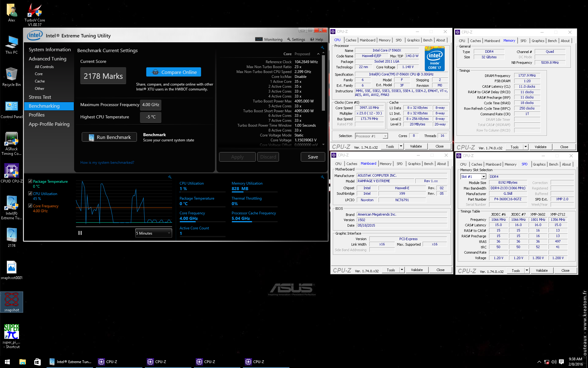588x368 pixels.
Task: Open the Windows Start menu
Action: click(x=7, y=362)
